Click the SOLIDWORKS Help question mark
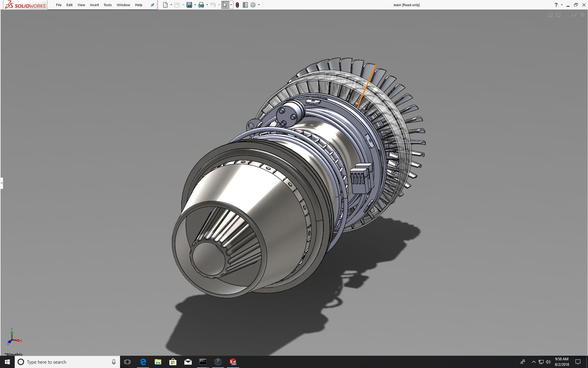This screenshot has width=588, height=368. pos(556,5)
